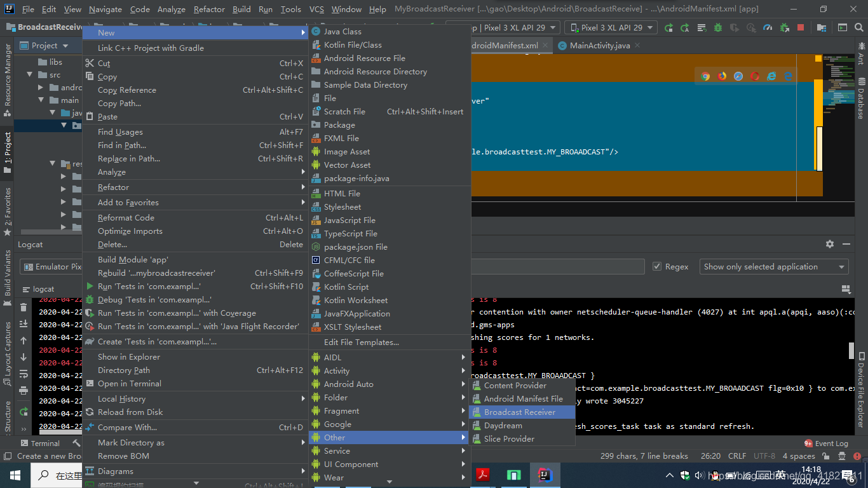This screenshot has width=868, height=488.
Task: Select Content Provider in submenu
Action: click(x=522, y=386)
